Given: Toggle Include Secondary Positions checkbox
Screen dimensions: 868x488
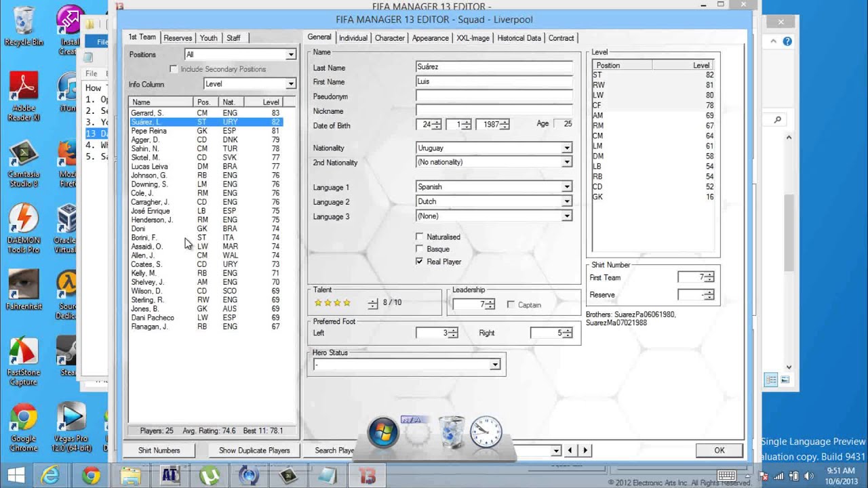Looking at the screenshot, I should click(x=174, y=69).
